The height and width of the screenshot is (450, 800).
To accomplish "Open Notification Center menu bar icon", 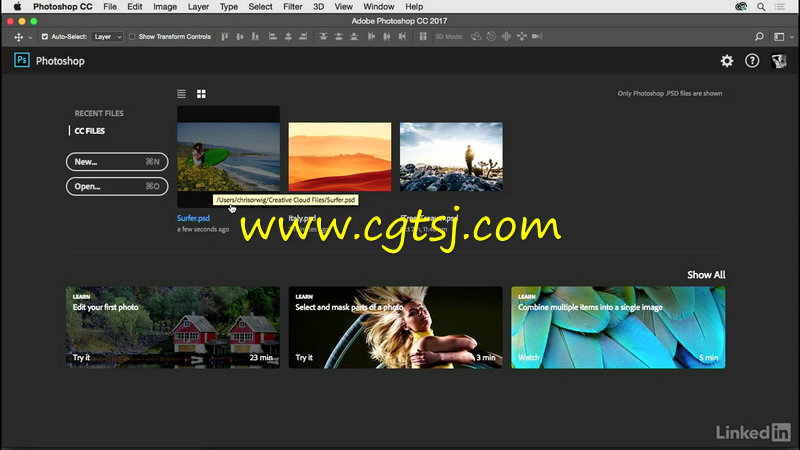I will [x=780, y=7].
